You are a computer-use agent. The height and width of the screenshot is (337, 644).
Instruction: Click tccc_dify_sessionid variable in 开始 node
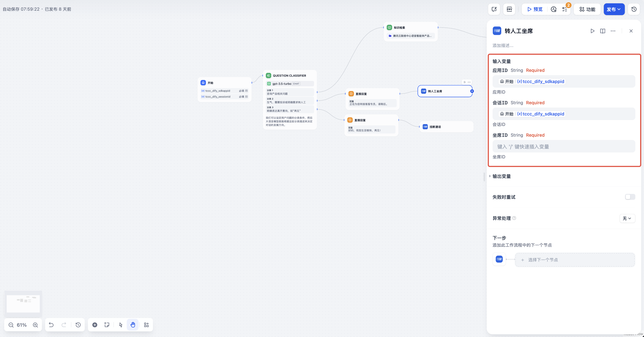(x=224, y=97)
